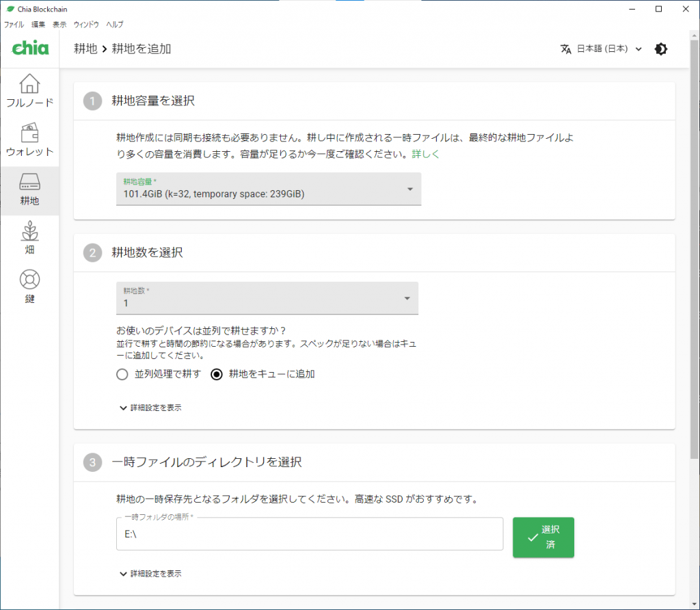The height and width of the screenshot is (610, 700).
Task: Open the ファイル menu
Action: click(14, 24)
